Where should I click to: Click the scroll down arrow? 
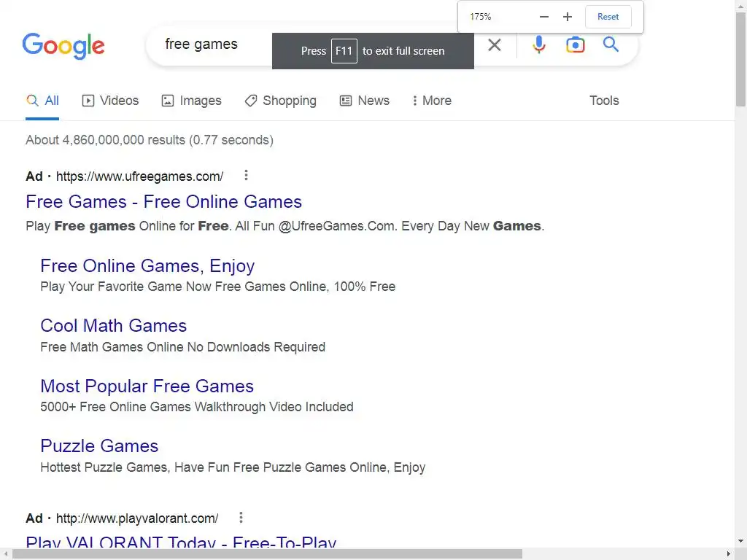coord(741,542)
